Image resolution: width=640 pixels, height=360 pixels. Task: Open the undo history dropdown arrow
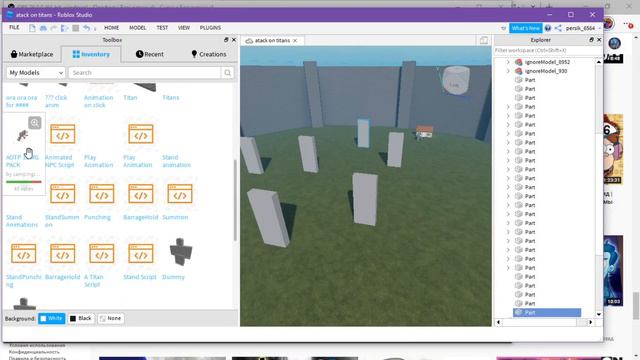tap(95, 29)
